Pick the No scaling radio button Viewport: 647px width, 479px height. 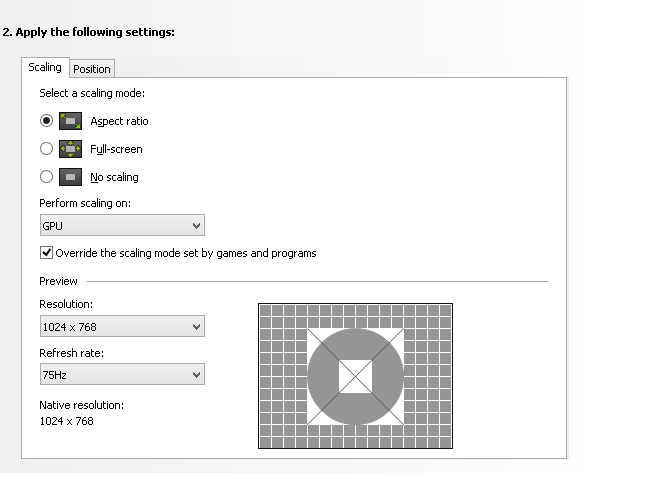pyautogui.click(x=46, y=177)
